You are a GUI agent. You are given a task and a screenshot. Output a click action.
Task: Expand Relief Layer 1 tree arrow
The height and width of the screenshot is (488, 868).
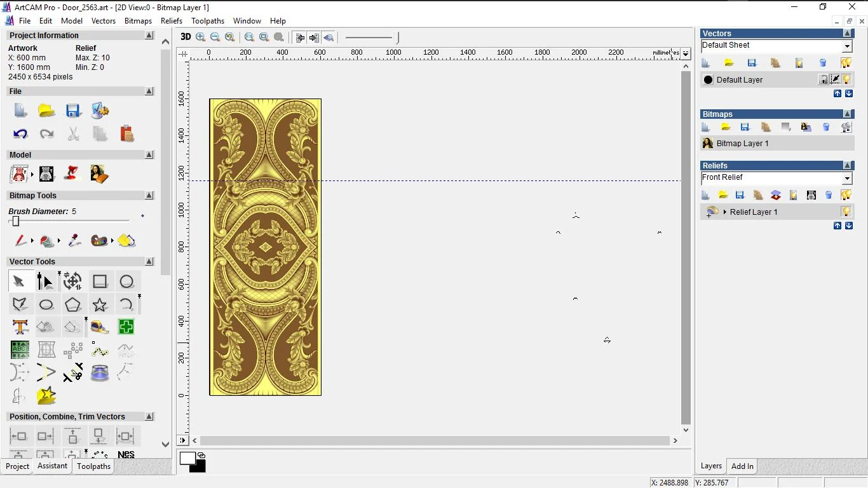(x=725, y=212)
